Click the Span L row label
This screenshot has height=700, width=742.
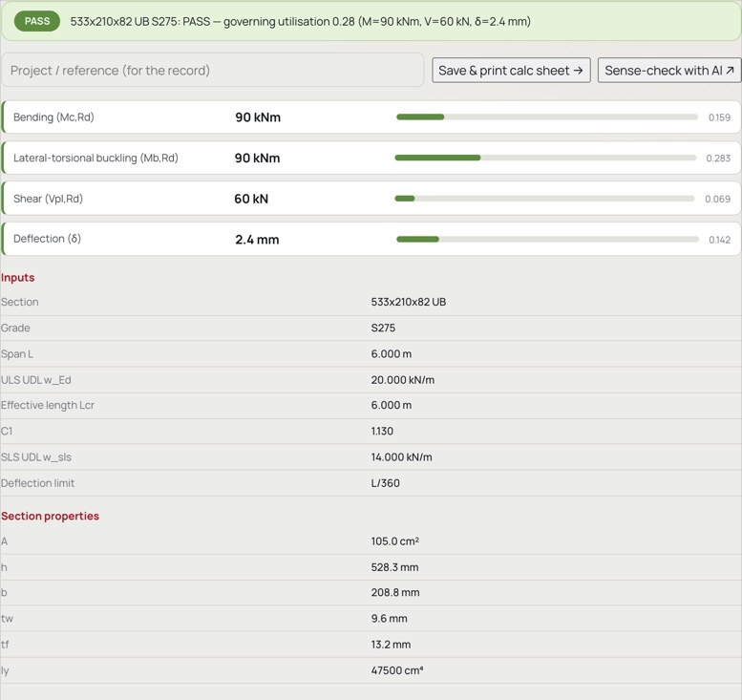(17, 354)
